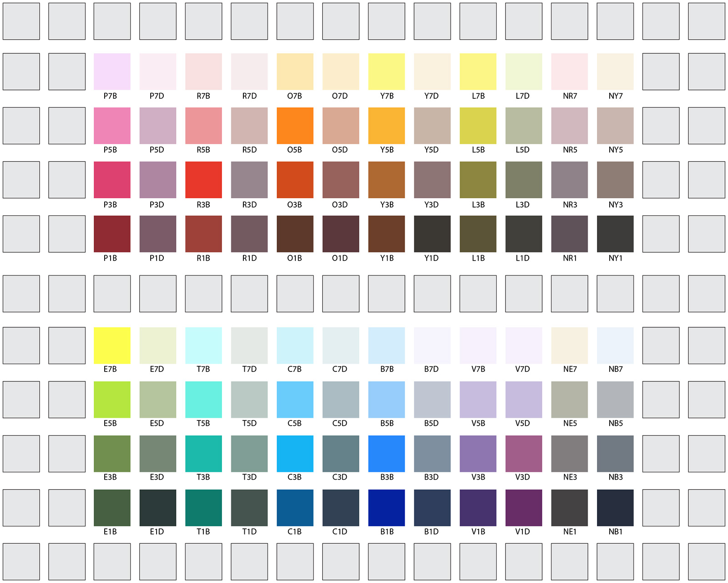Click the Y5B golden yellow swatch
The image size is (728, 583).
click(x=386, y=126)
